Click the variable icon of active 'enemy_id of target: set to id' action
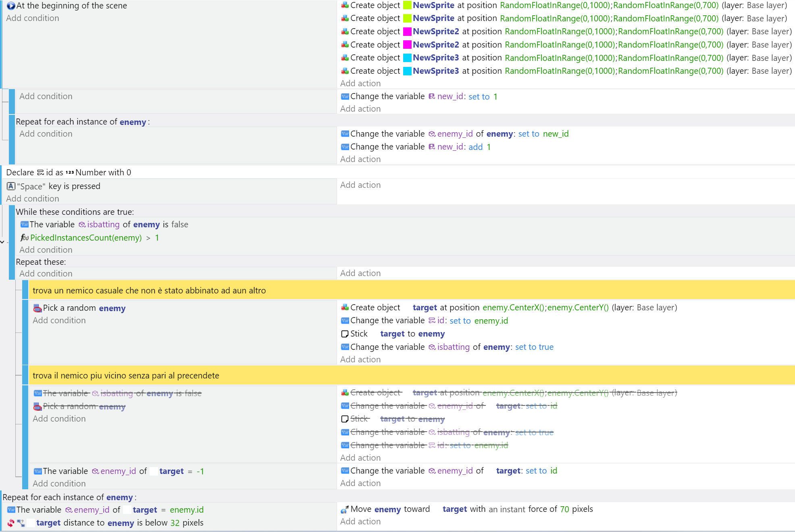The width and height of the screenshot is (795, 532). (x=345, y=471)
